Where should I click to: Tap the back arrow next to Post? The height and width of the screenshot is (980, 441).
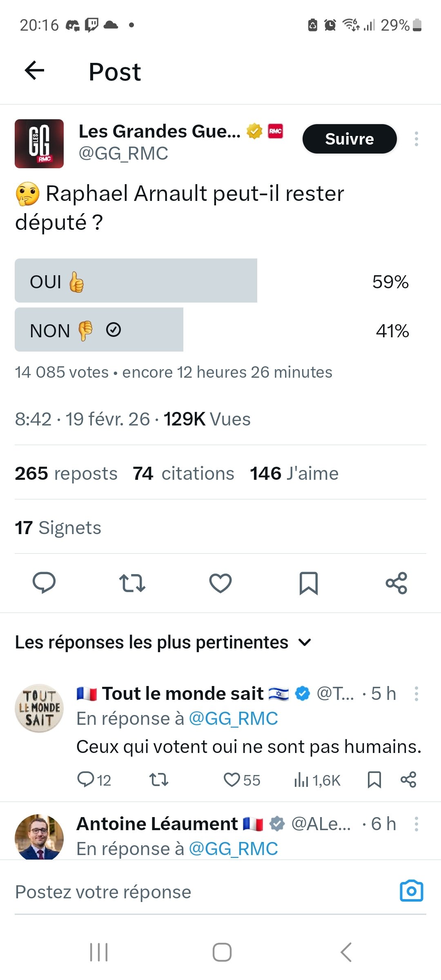[35, 71]
